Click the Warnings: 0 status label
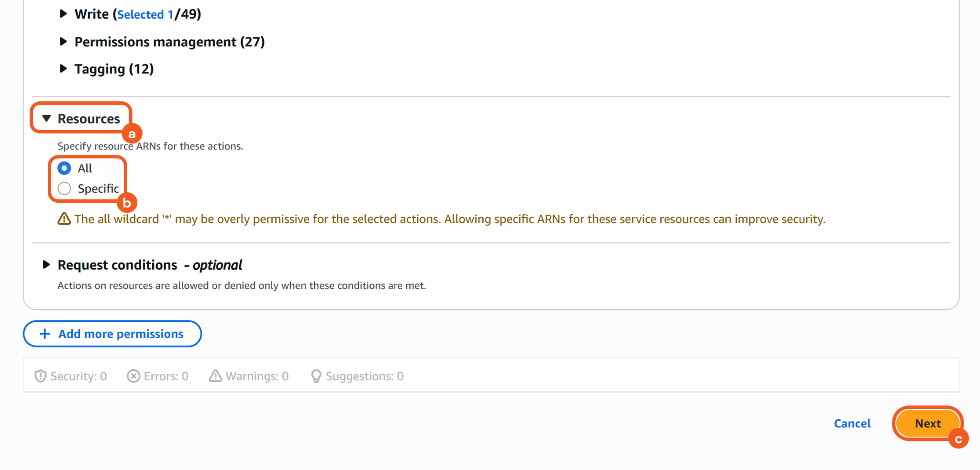Viewport: 980px width, 470px height. tap(257, 376)
